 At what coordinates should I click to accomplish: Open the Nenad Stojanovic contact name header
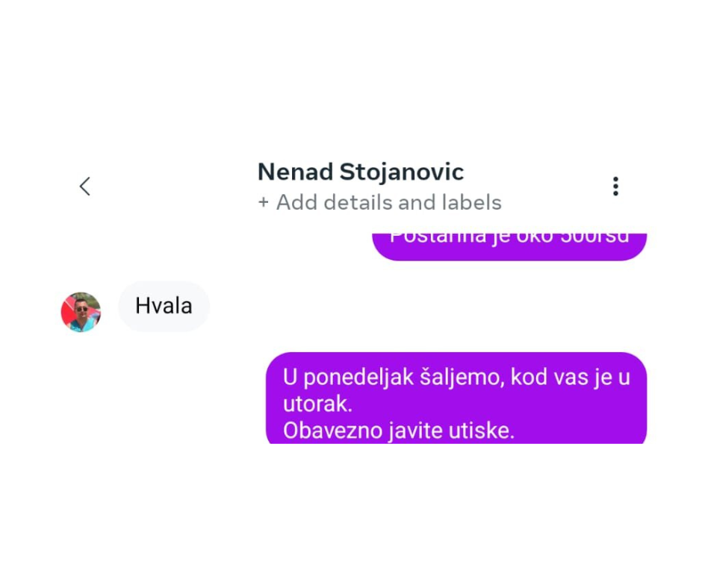[361, 172]
